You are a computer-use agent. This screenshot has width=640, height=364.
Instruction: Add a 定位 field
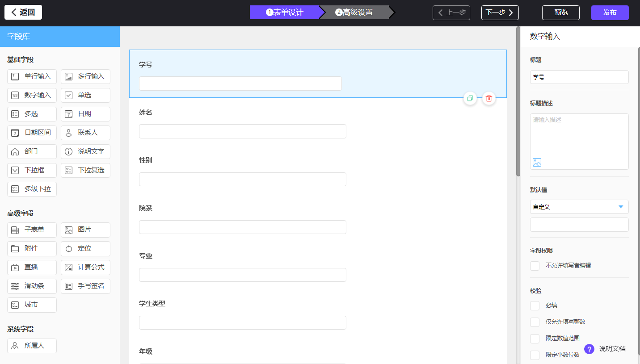click(x=85, y=248)
